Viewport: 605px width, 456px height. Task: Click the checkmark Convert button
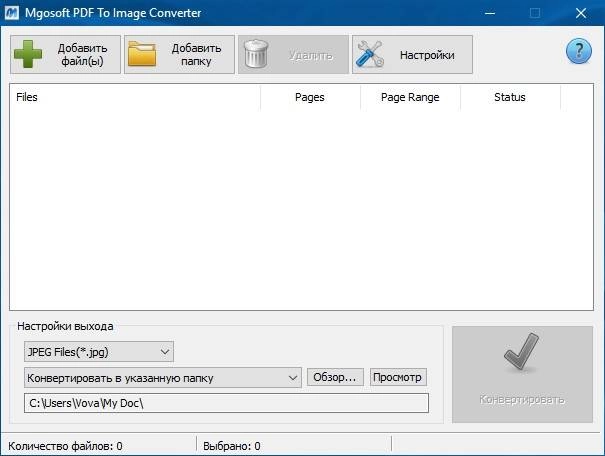(x=522, y=374)
